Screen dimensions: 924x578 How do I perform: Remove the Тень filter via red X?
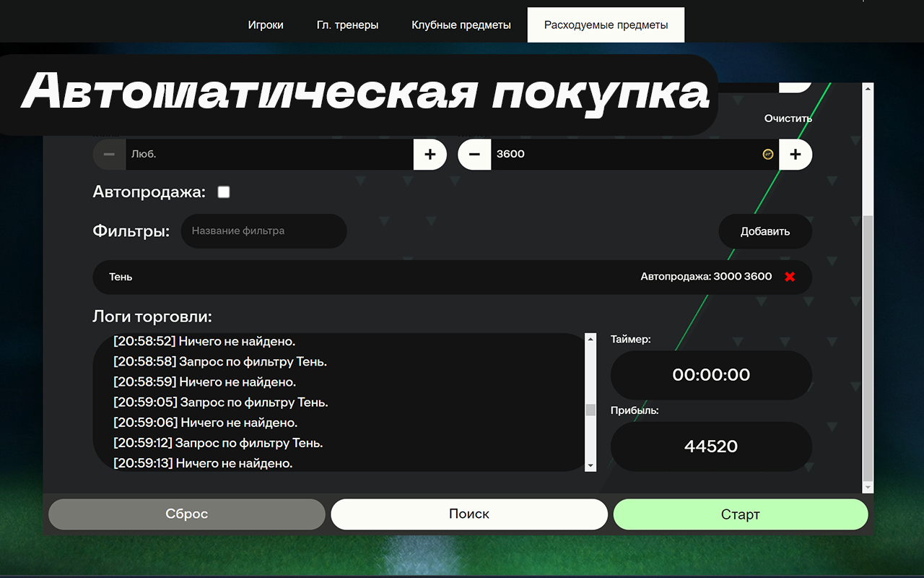pos(789,277)
